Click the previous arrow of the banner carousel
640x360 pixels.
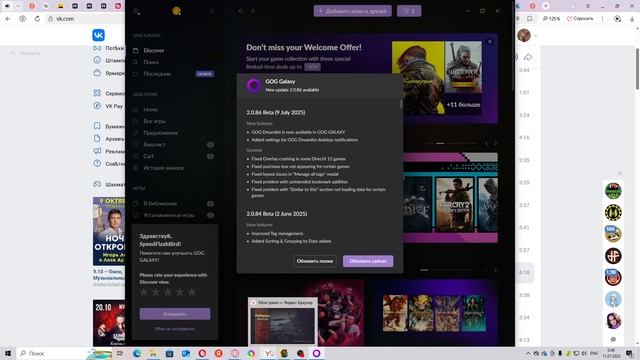[x=486, y=143]
